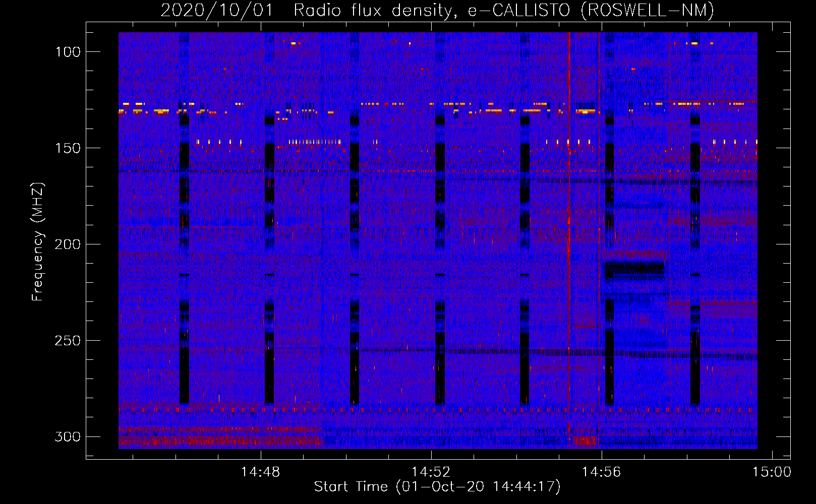Viewport: 816px width, 504px height.
Task: Click the 100 frequency tick label
Action: click(68, 52)
